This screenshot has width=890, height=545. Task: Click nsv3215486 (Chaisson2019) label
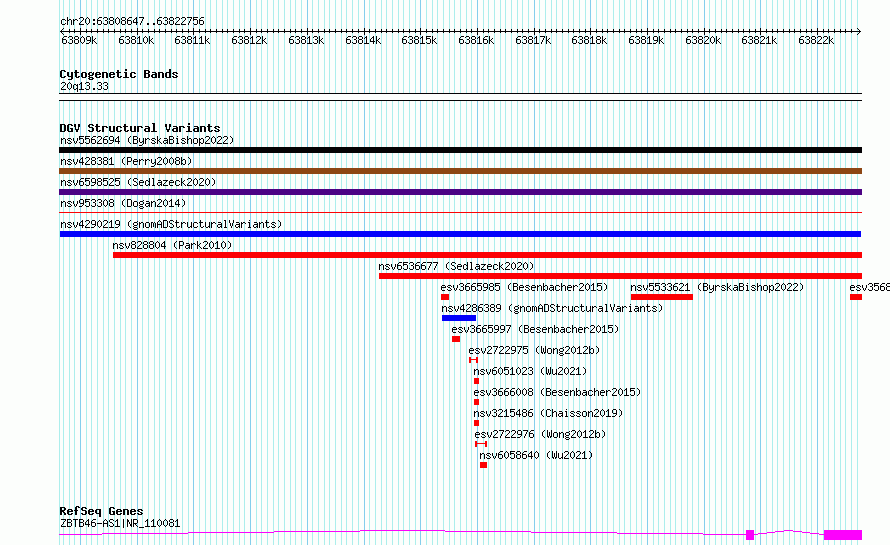coord(548,413)
